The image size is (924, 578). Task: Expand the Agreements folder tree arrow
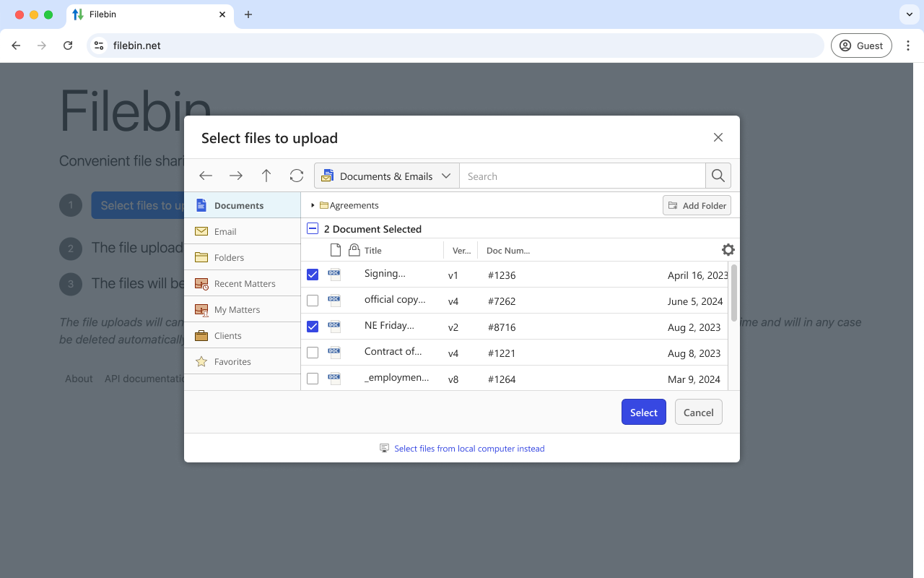pos(313,205)
